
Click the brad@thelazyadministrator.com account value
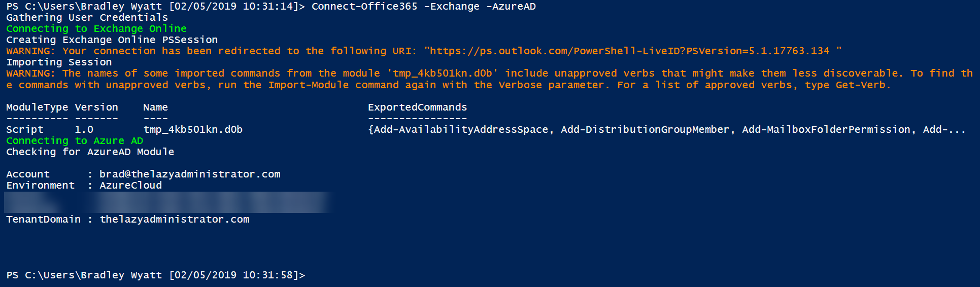[x=190, y=174]
